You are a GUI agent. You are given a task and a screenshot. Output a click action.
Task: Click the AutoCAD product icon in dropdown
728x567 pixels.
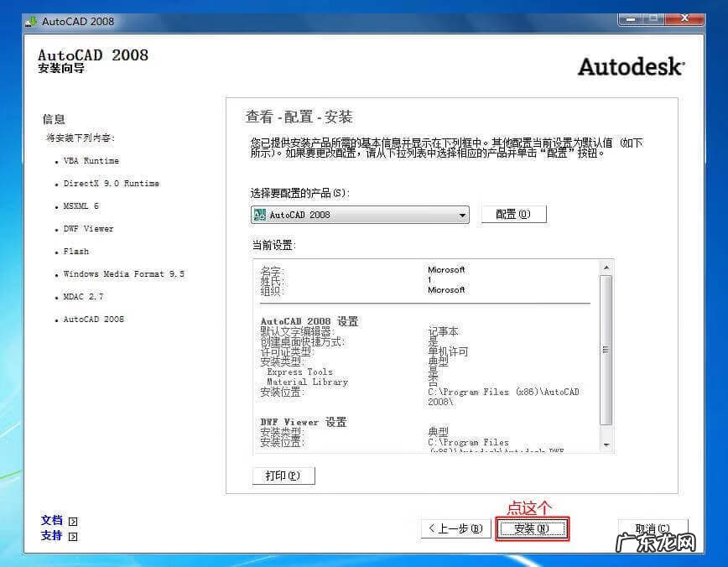pos(259,214)
